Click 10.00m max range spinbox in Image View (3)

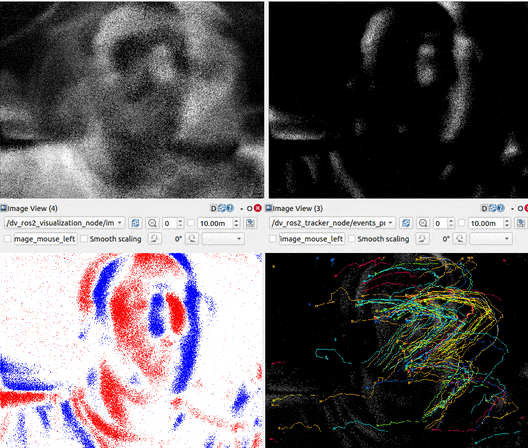click(x=489, y=223)
